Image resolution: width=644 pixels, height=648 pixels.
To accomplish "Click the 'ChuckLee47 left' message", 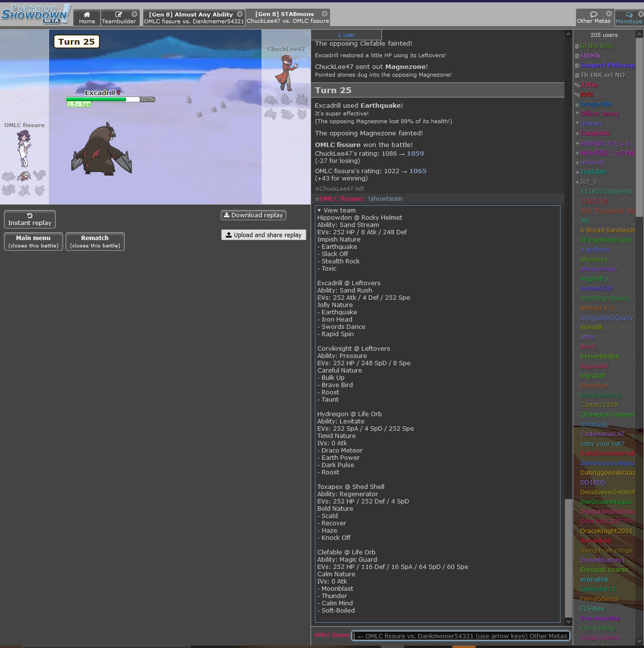I will tap(339, 189).
